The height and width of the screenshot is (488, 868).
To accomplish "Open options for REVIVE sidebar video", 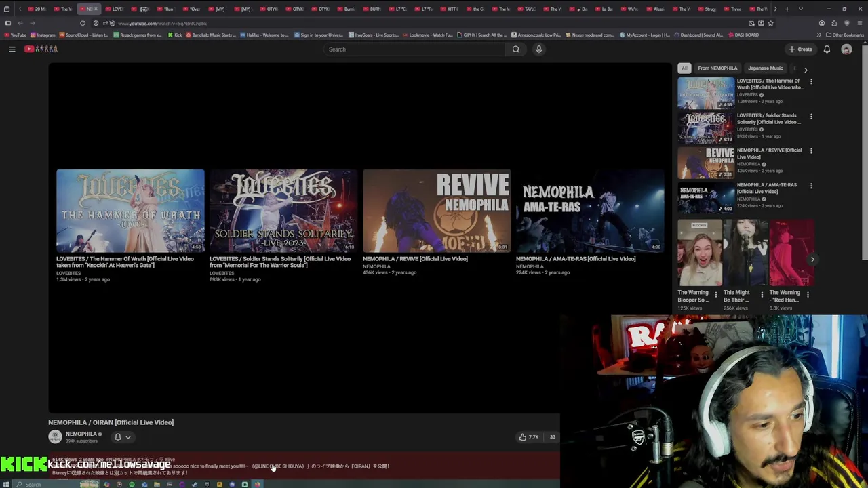I will click(x=811, y=150).
